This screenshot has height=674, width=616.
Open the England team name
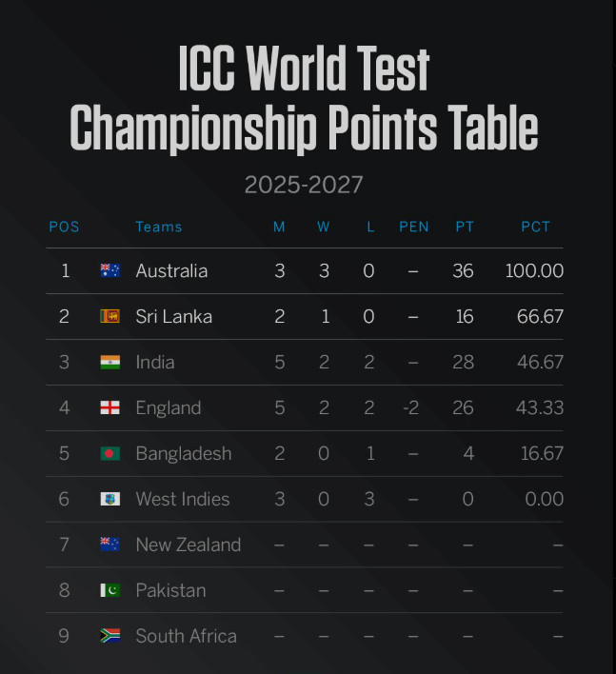[169, 408]
